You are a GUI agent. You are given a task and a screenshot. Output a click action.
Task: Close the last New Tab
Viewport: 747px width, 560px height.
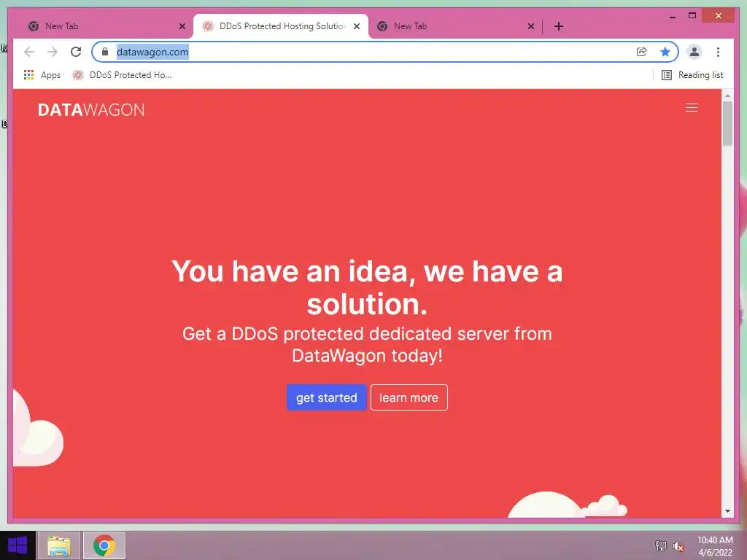(531, 26)
